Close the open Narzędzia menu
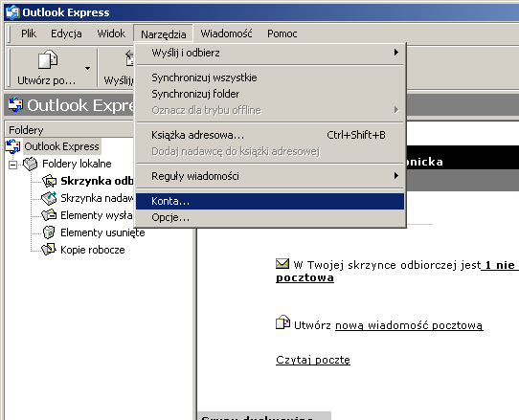This screenshot has height=420, width=519. click(163, 33)
